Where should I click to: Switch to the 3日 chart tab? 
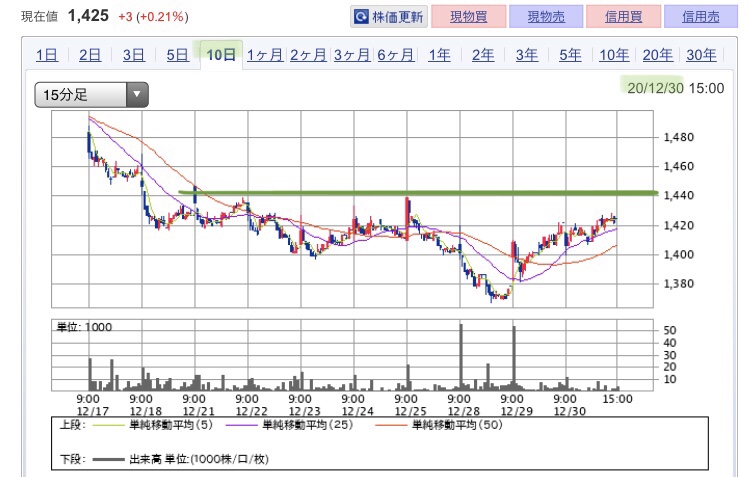tap(134, 55)
